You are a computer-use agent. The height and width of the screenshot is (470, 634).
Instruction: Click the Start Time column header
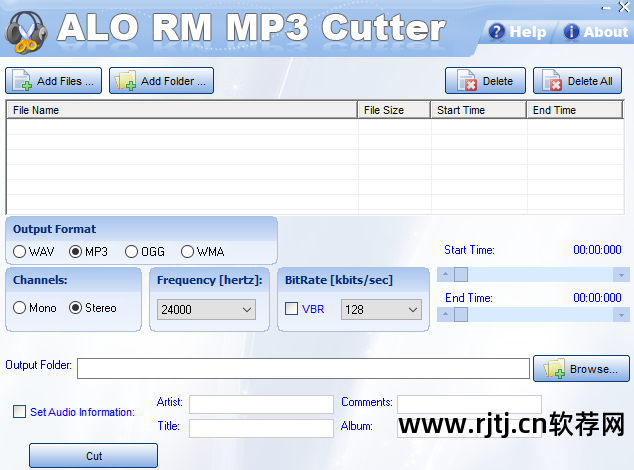479,110
